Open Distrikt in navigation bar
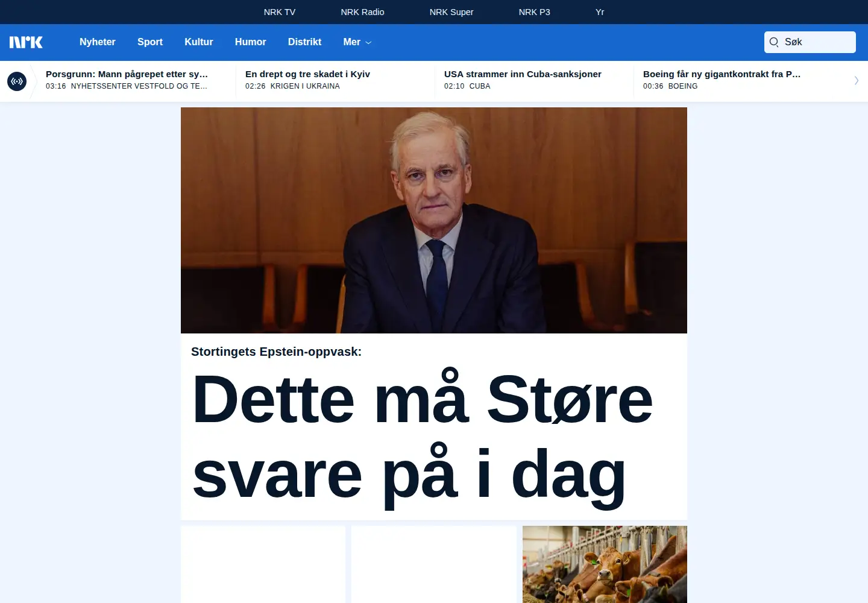Screen dimensions: 868x603 pyautogui.click(x=304, y=42)
